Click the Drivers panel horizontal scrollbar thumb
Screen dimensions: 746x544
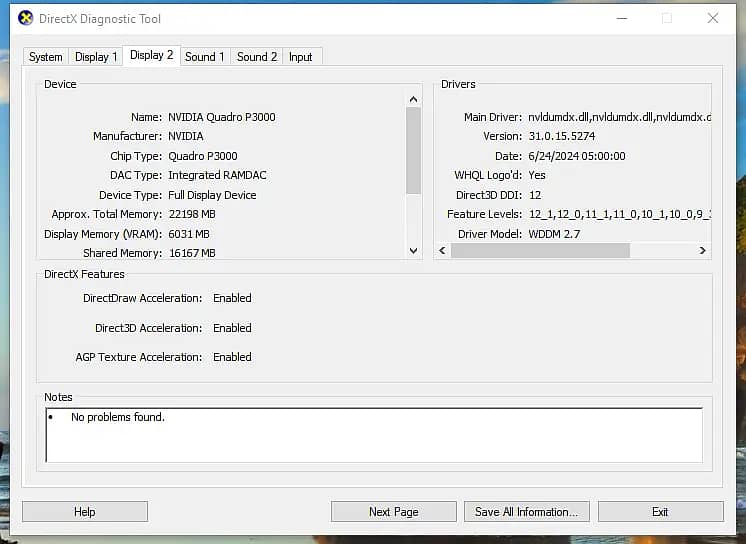coord(540,251)
